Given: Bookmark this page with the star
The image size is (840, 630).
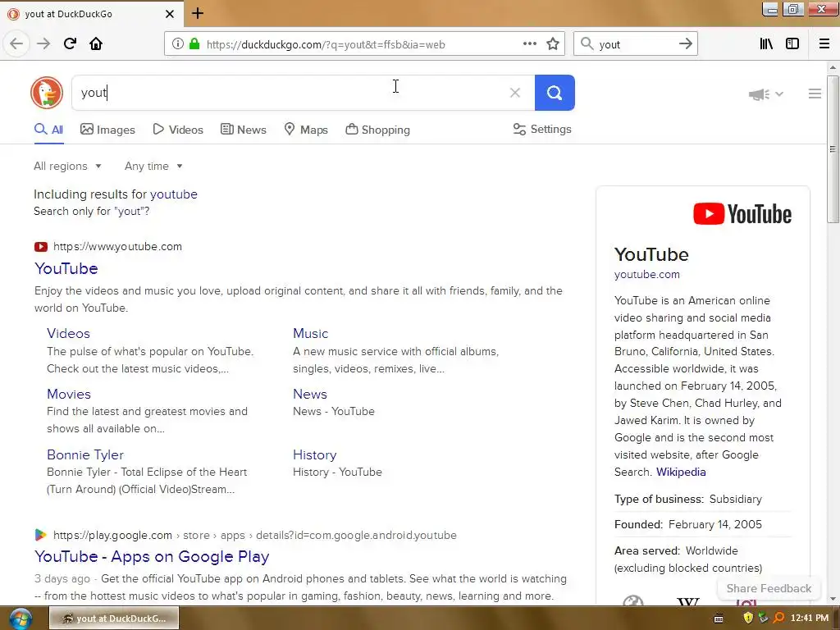Looking at the screenshot, I should point(553,44).
